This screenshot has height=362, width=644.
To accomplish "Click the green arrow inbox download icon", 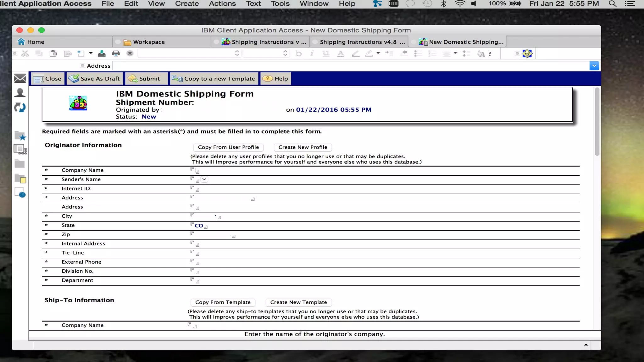I will coord(102,53).
